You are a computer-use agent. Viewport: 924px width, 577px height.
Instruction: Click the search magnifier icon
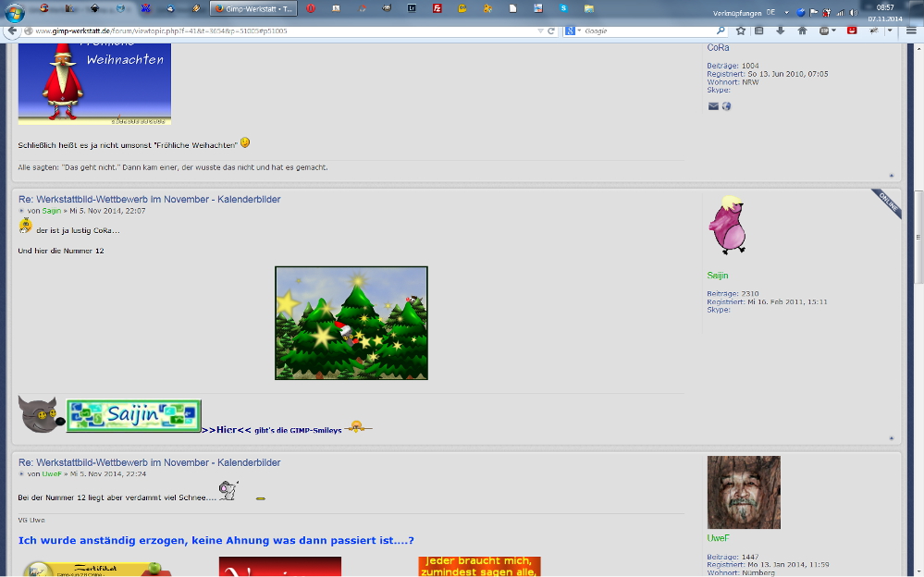[721, 31]
